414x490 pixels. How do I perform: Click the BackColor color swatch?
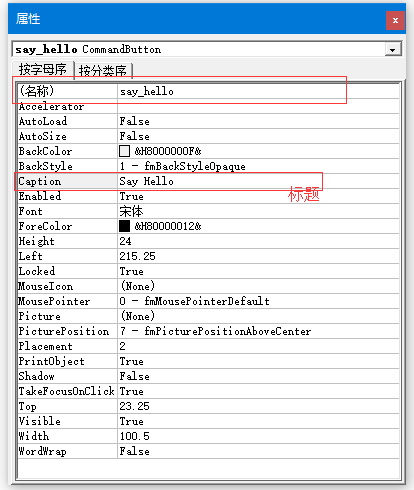124,151
